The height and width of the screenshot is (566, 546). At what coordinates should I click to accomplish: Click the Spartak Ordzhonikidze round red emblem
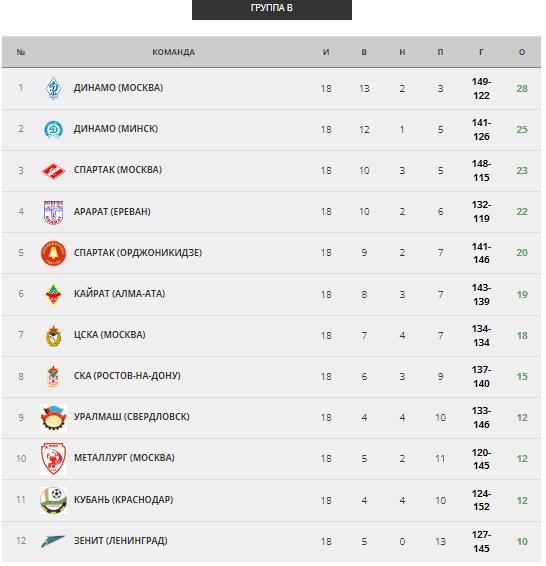(53, 253)
